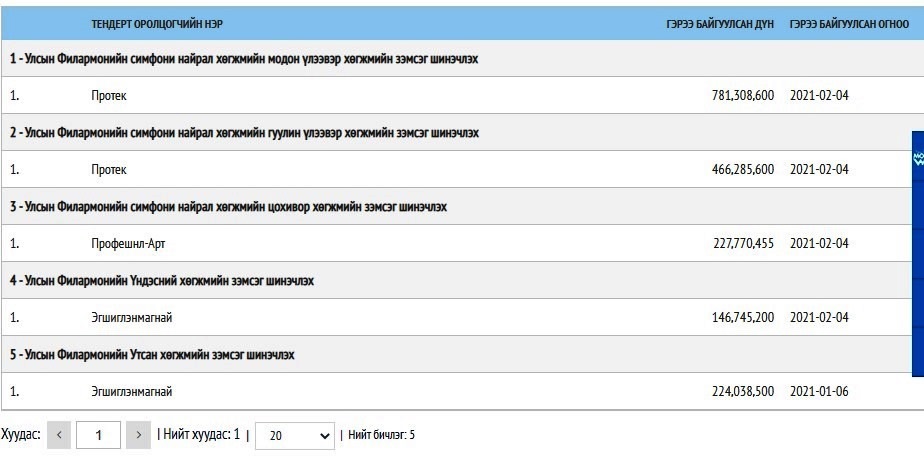The width and height of the screenshot is (924, 464).
Task: Click the page number input field
Action: click(98, 435)
